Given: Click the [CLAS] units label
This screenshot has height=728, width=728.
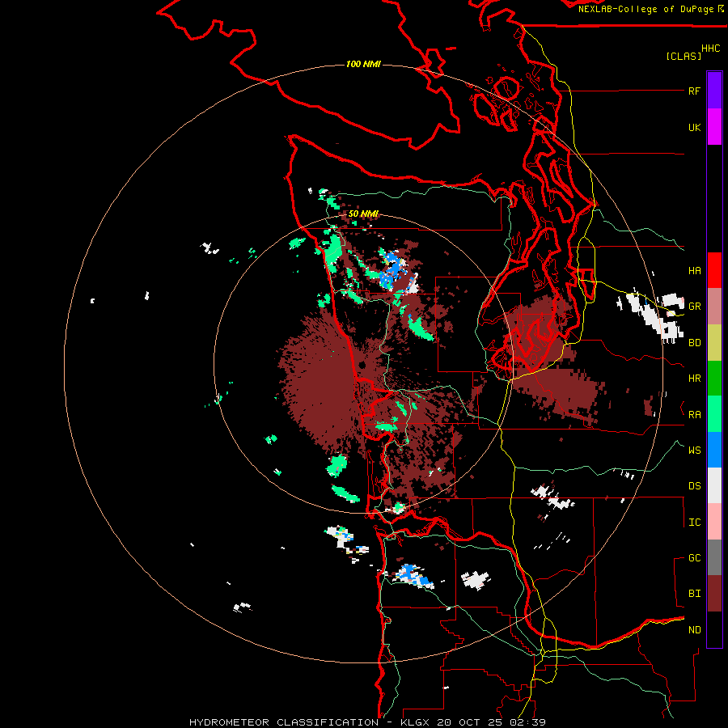Looking at the screenshot, I should [684, 56].
